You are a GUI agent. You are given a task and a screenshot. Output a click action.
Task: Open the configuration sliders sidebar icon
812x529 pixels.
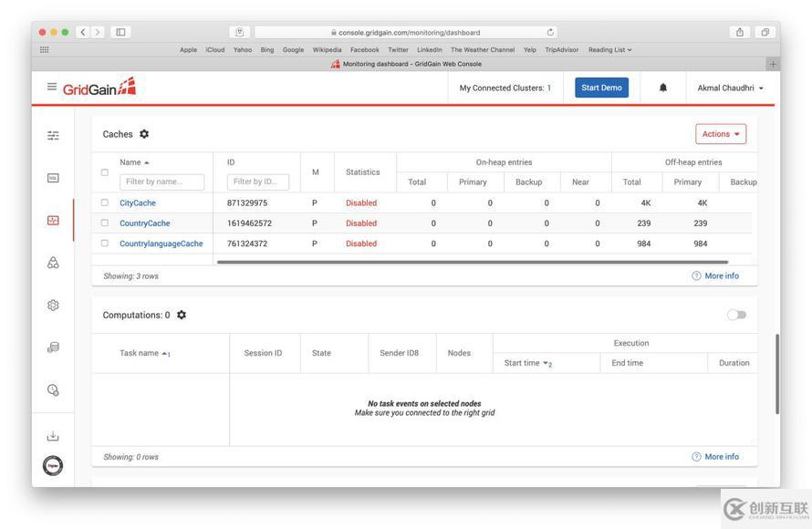53,136
